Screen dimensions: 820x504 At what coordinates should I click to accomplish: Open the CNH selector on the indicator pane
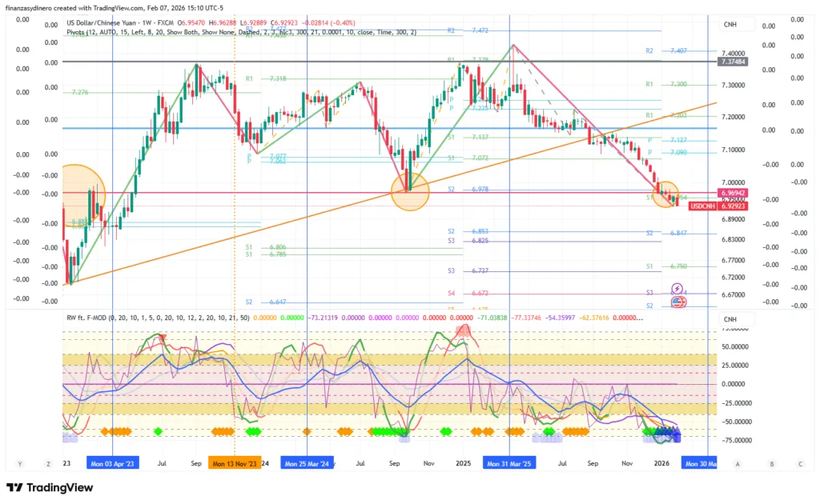click(730, 320)
